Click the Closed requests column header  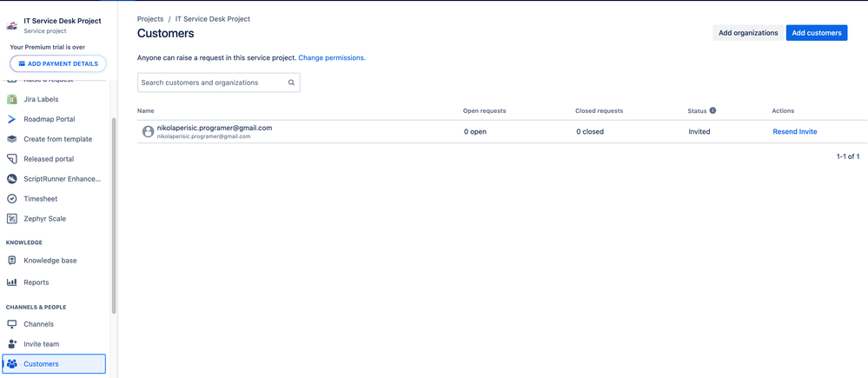(x=599, y=110)
